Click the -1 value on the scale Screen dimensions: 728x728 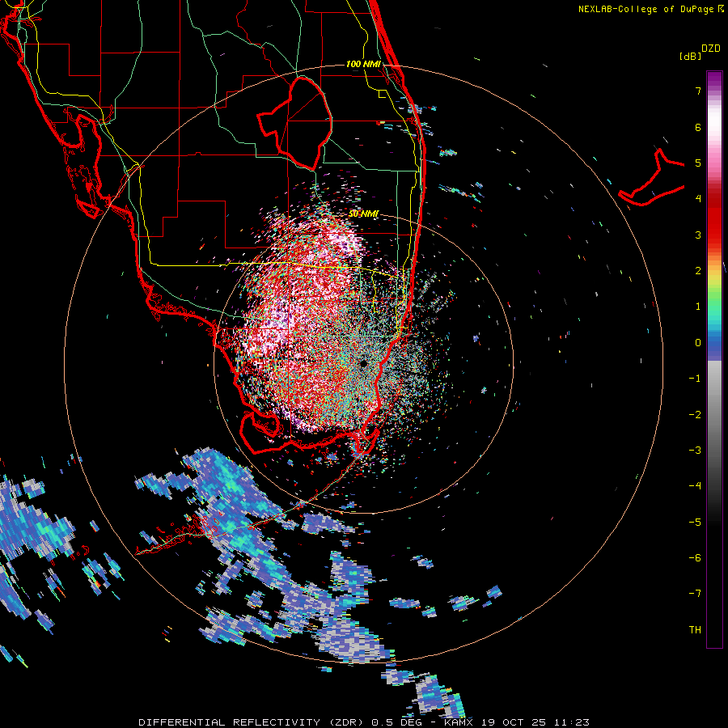pyautogui.click(x=695, y=379)
